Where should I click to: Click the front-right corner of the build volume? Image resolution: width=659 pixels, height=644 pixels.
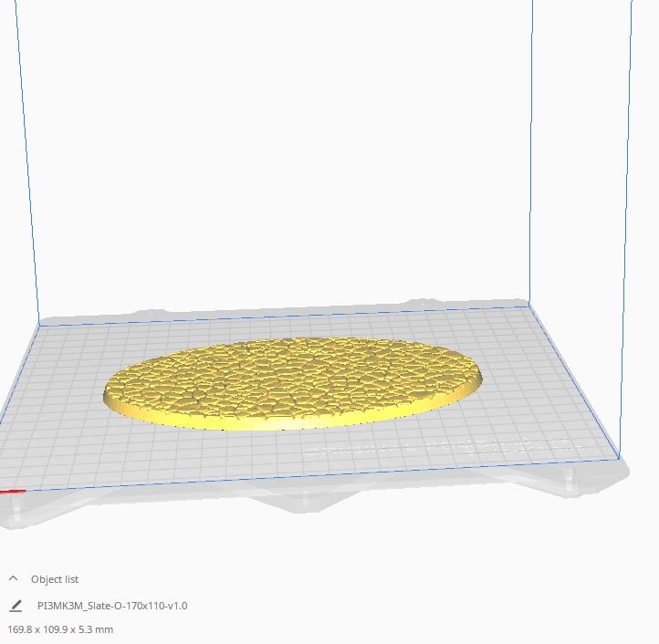click(x=621, y=457)
